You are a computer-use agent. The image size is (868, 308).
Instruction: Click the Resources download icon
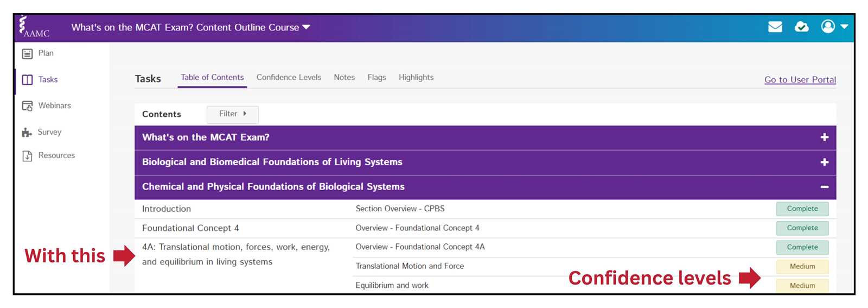click(x=27, y=156)
